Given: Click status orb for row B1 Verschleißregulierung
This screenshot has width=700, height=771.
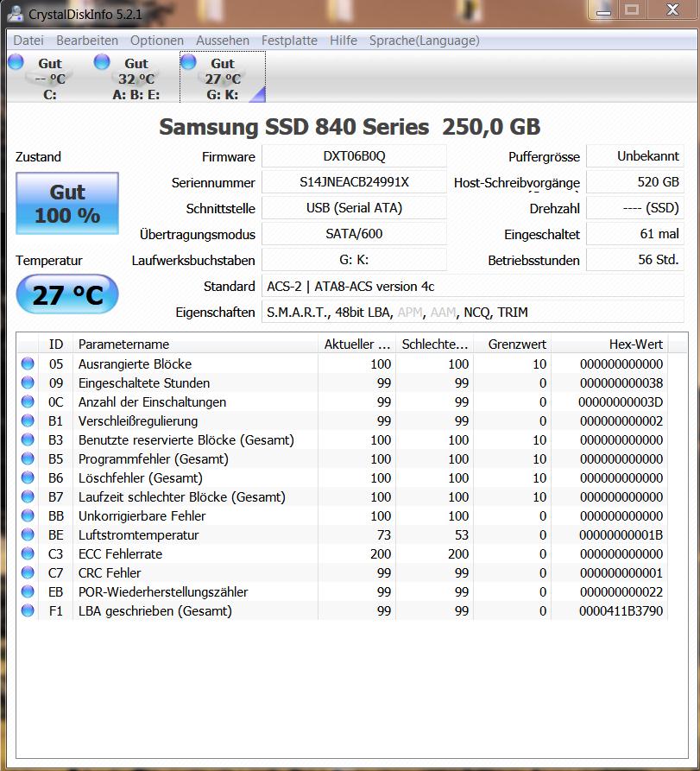Looking at the screenshot, I should [x=28, y=421].
